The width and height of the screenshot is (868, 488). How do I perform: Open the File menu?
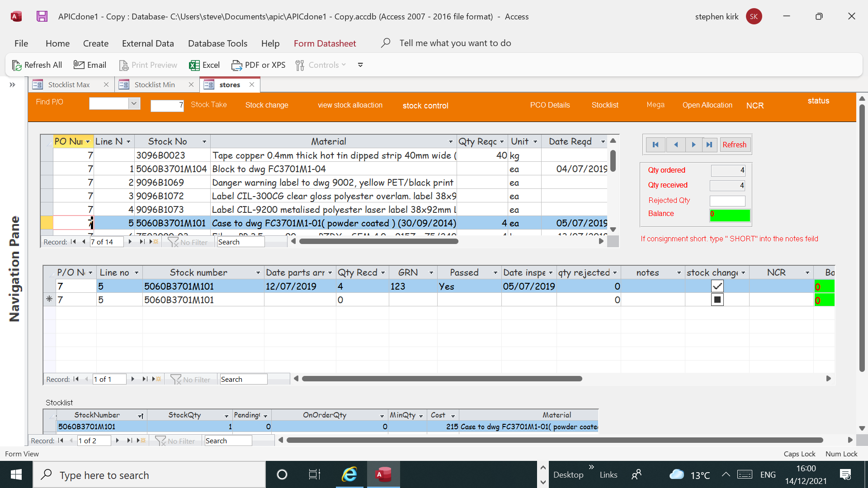[x=21, y=43]
